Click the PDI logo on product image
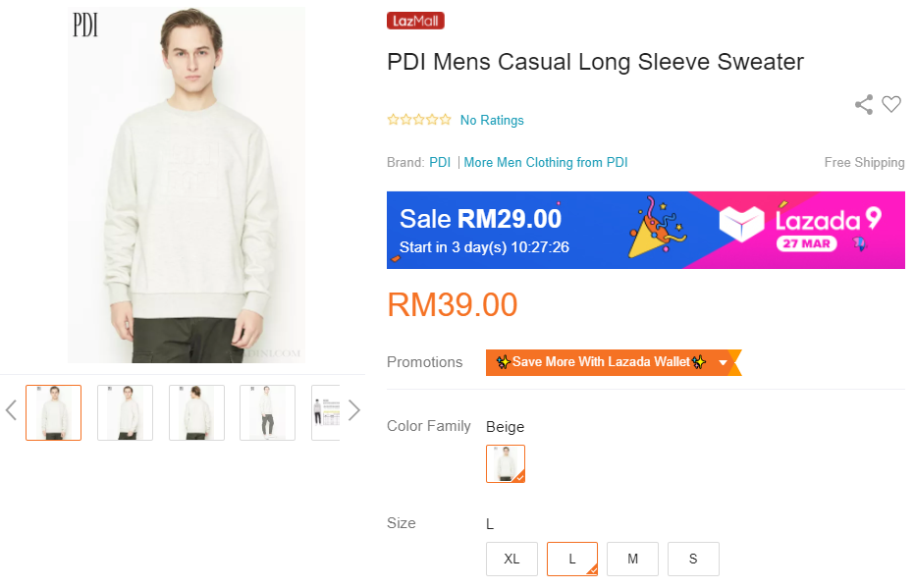915x588 pixels. coord(85,26)
